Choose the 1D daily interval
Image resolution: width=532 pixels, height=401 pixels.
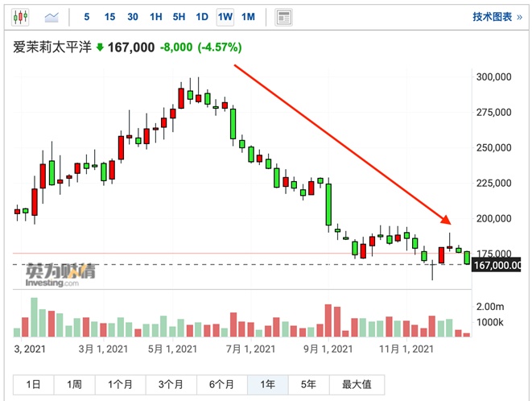click(x=202, y=16)
